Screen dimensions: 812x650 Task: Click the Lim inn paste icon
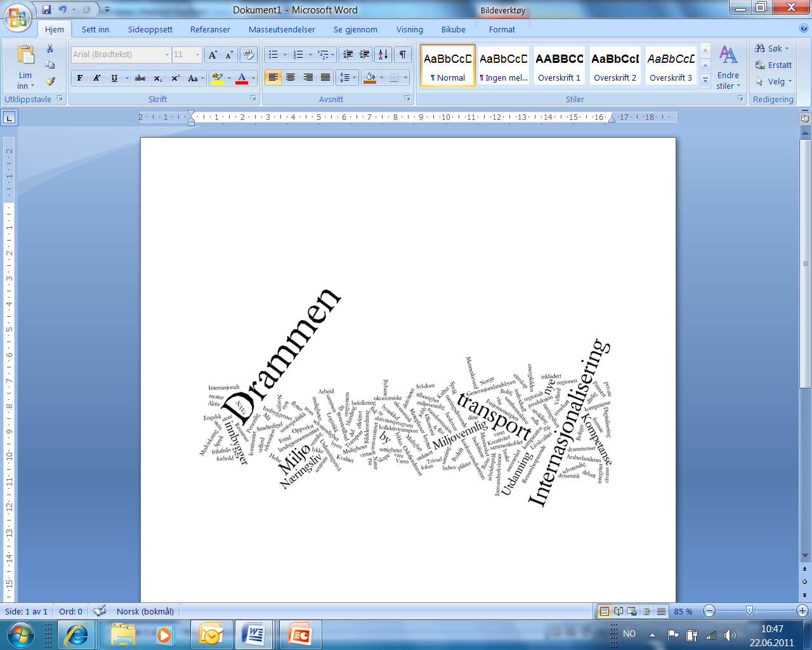click(x=26, y=55)
